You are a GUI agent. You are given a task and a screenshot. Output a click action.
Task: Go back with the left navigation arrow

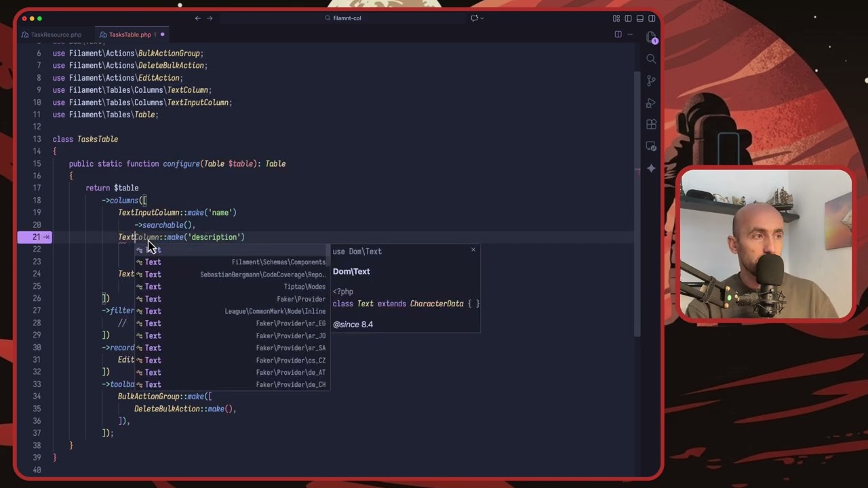point(198,18)
